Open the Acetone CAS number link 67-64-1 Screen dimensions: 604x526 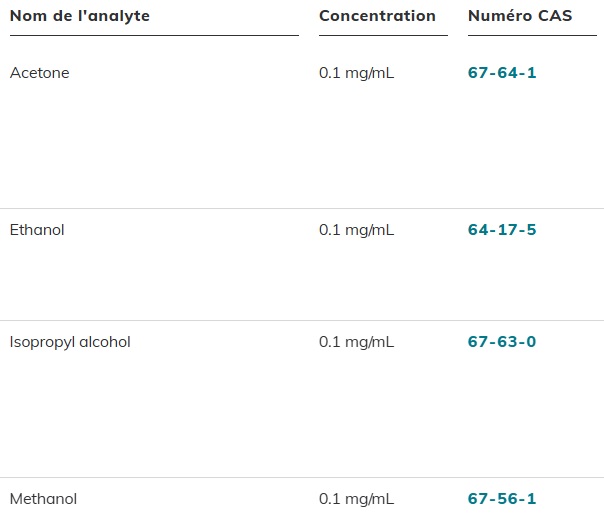tap(502, 73)
